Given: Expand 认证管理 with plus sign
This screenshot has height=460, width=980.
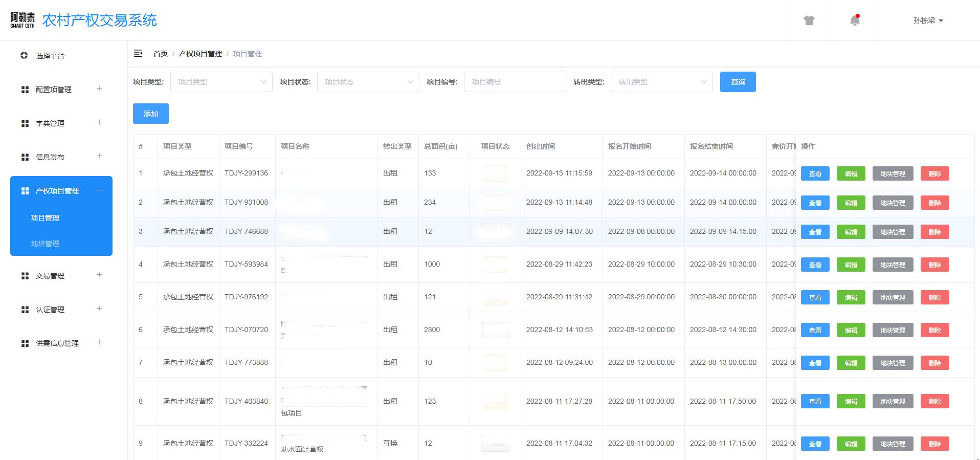Looking at the screenshot, I should pyautogui.click(x=99, y=309).
